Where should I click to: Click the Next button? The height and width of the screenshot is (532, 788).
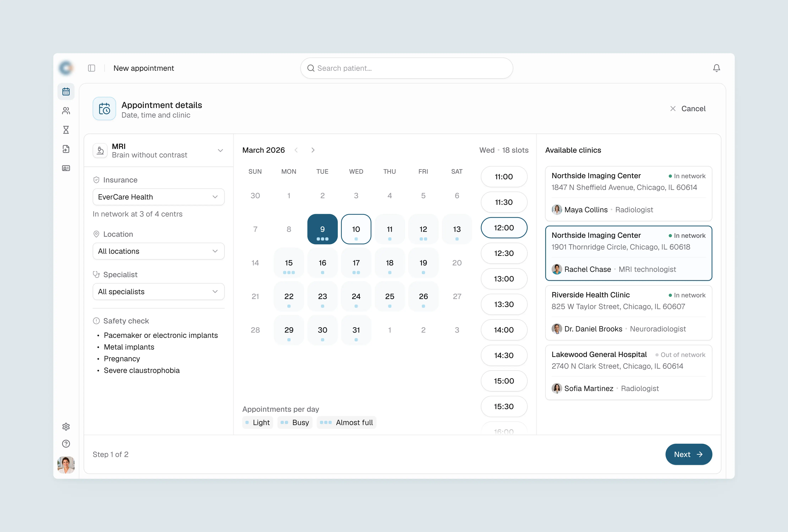(689, 454)
